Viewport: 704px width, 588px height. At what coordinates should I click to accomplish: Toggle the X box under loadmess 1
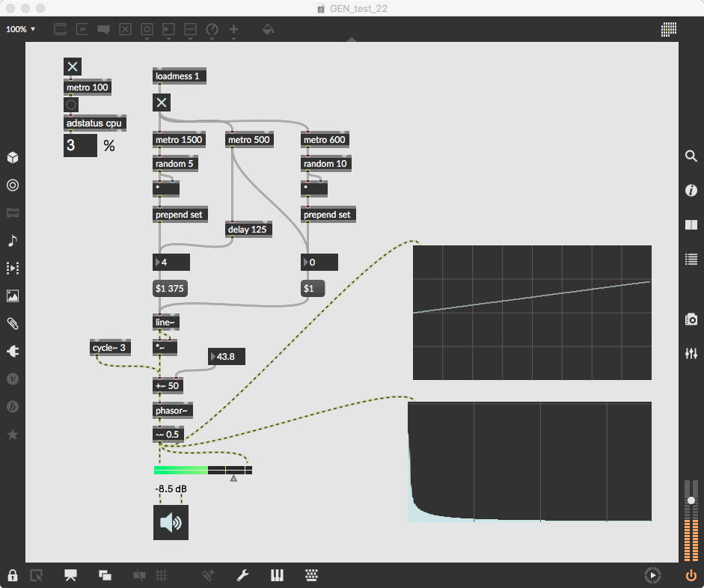(162, 102)
